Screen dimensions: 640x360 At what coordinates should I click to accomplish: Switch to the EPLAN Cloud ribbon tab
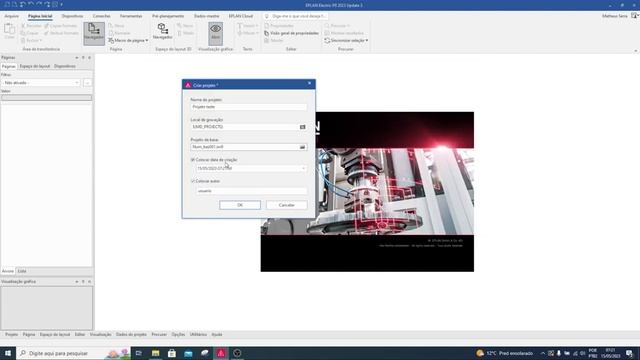241,16
